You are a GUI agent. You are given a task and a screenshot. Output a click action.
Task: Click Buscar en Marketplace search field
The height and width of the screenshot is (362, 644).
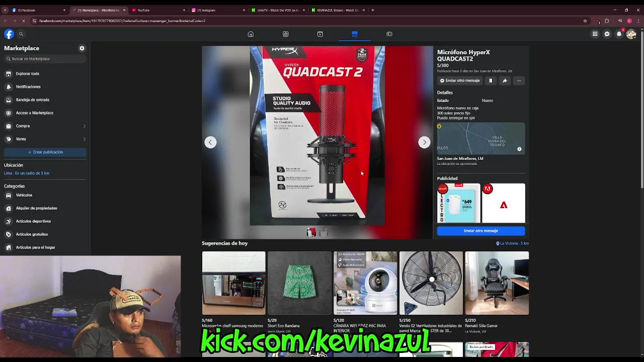45,59
